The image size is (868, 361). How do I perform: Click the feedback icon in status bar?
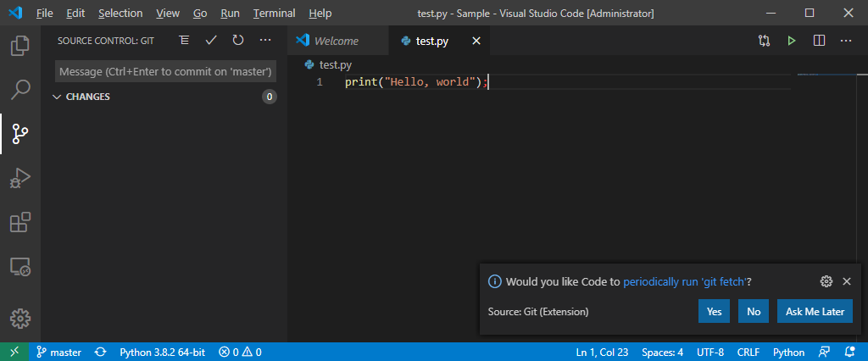[825, 353]
